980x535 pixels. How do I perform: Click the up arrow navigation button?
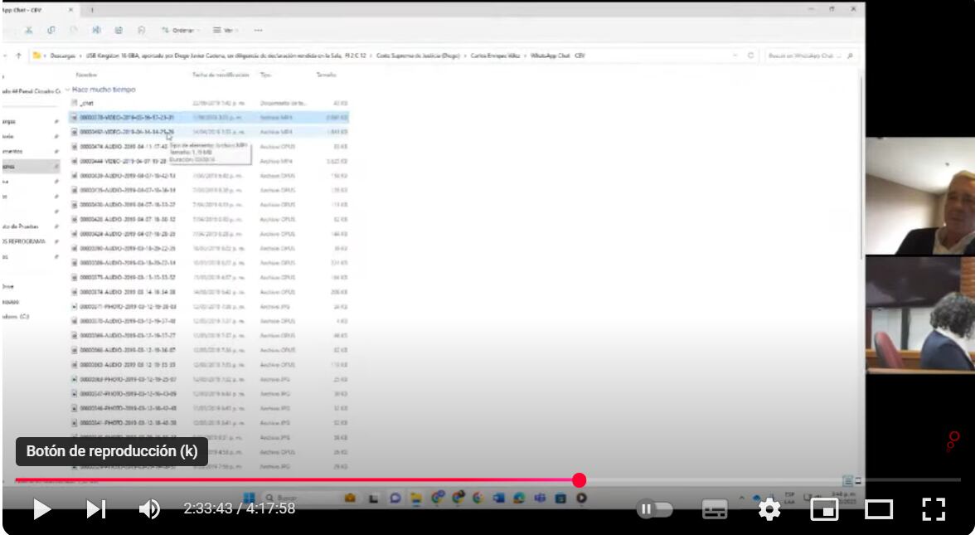tap(18, 56)
